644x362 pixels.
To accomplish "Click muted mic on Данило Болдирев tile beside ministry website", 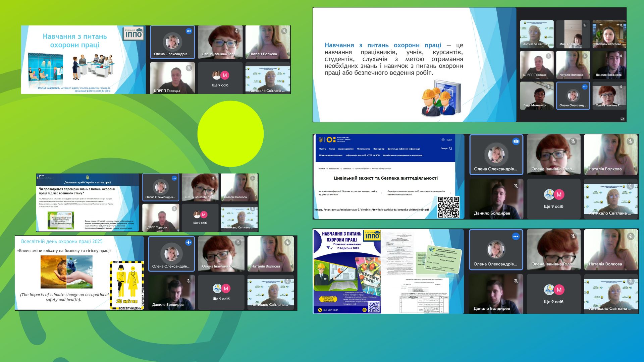I will point(516,185).
